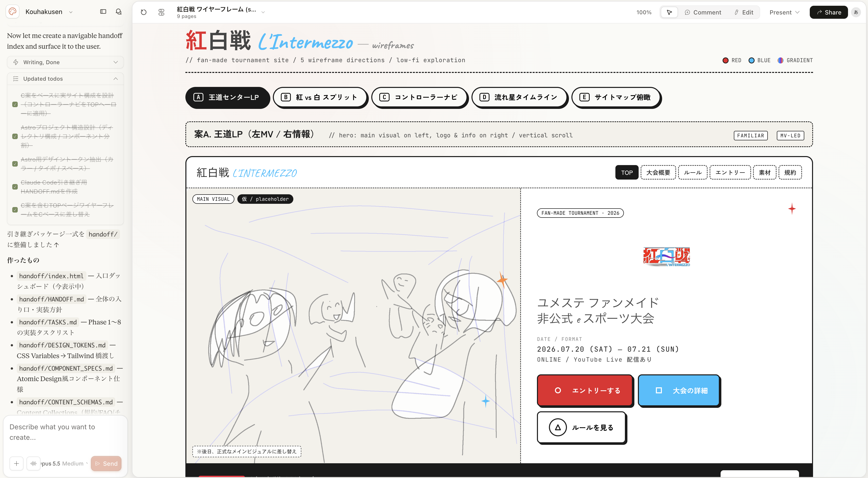
Task: Click the TOP nav item
Action: [627, 173]
